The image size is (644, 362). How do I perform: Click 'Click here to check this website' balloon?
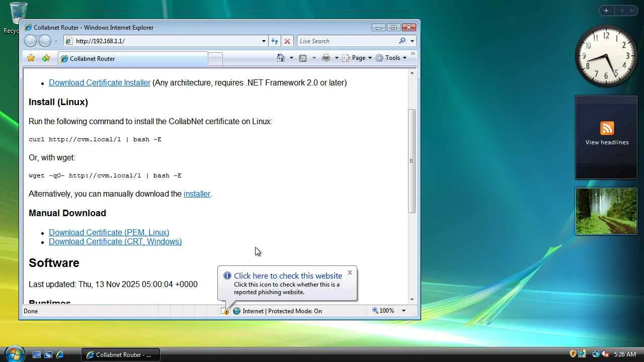click(288, 276)
